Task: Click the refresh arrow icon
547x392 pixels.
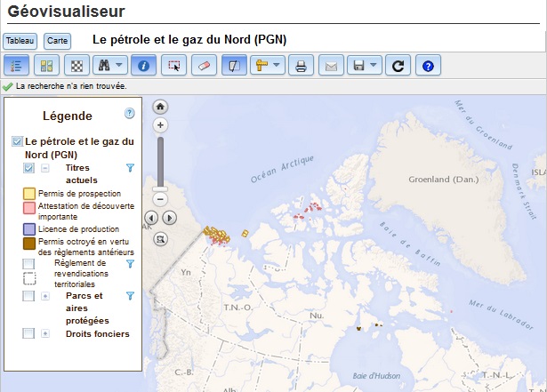Action: (398, 65)
